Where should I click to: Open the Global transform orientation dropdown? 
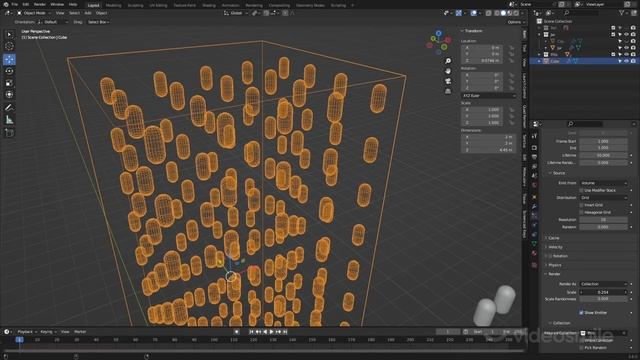[x=236, y=13]
